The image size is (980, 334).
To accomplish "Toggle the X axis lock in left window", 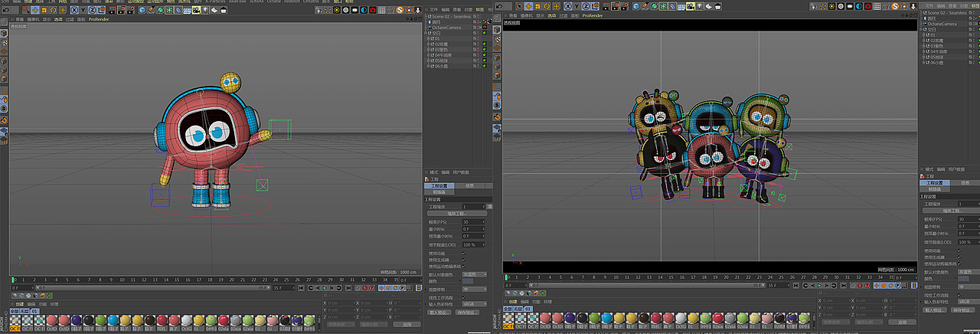I will [74, 10].
